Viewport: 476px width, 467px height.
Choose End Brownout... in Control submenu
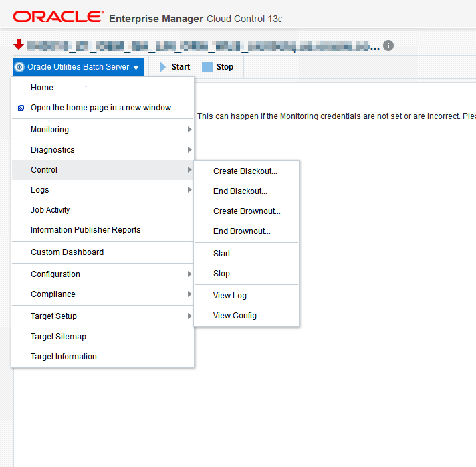coord(246,231)
